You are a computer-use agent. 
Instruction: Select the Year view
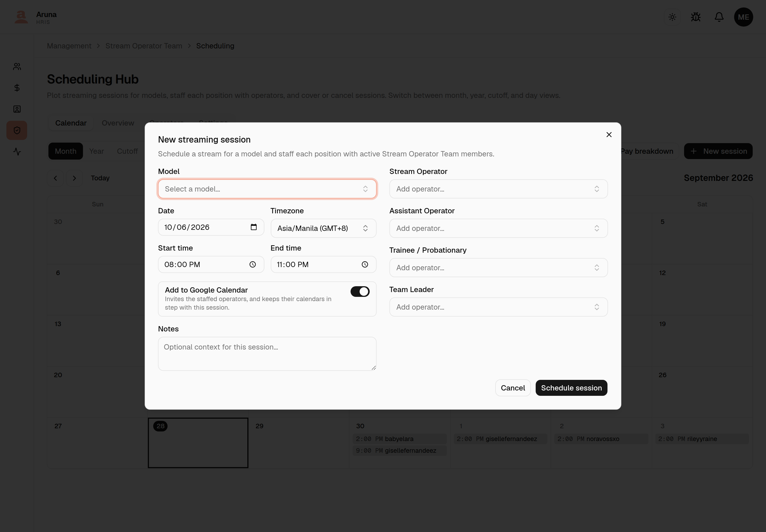(x=96, y=151)
